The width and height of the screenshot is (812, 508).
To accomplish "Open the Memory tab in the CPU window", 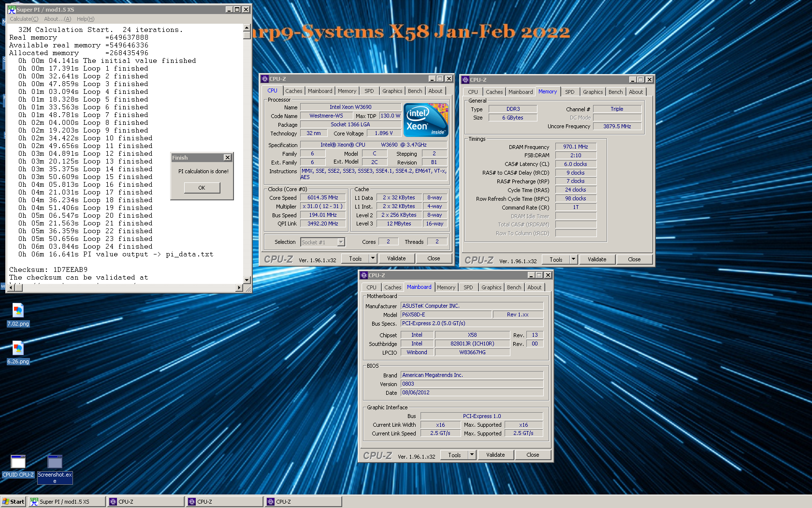I will [x=347, y=91].
